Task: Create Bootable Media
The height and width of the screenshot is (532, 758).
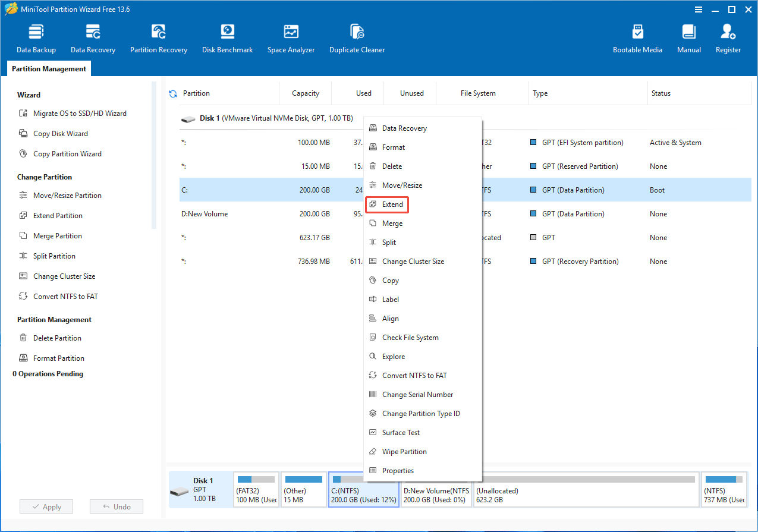Action: coord(637,39)
